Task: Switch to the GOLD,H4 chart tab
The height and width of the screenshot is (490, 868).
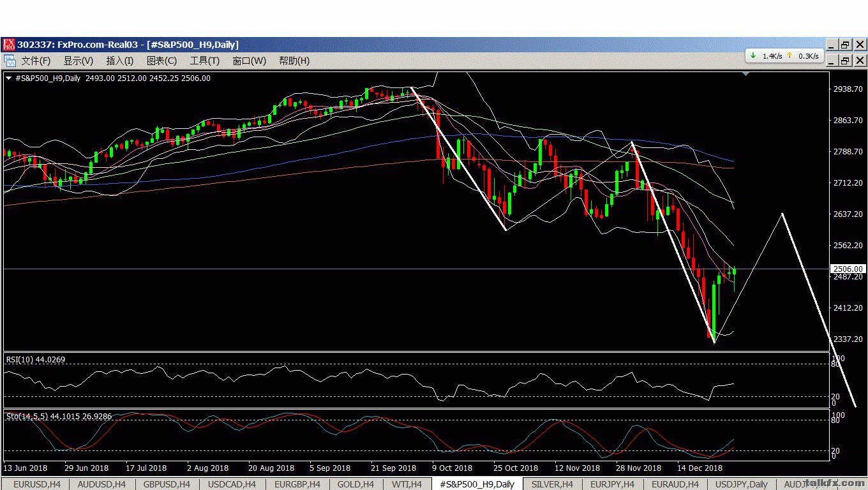Action: [x=356, y=484]
